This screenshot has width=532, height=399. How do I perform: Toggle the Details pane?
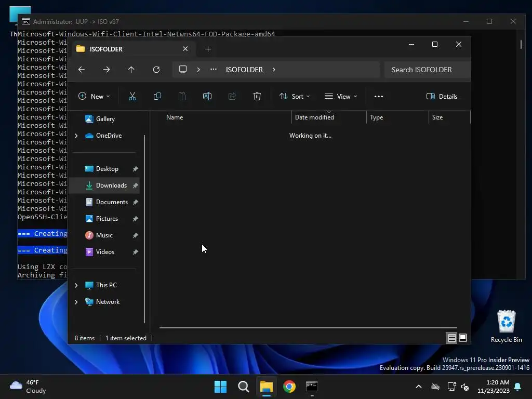pyautogui.click(x=442, y=96)
